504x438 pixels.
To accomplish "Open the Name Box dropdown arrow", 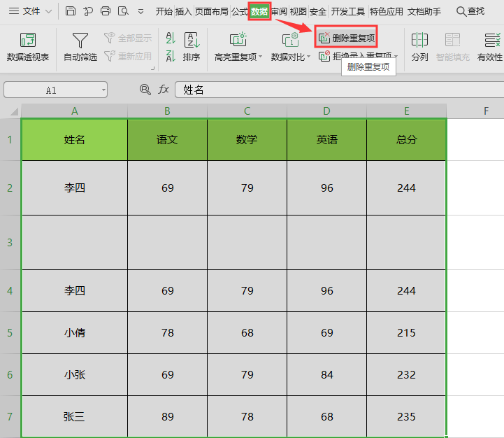I will pyautogui.click(x=103, y=90).
